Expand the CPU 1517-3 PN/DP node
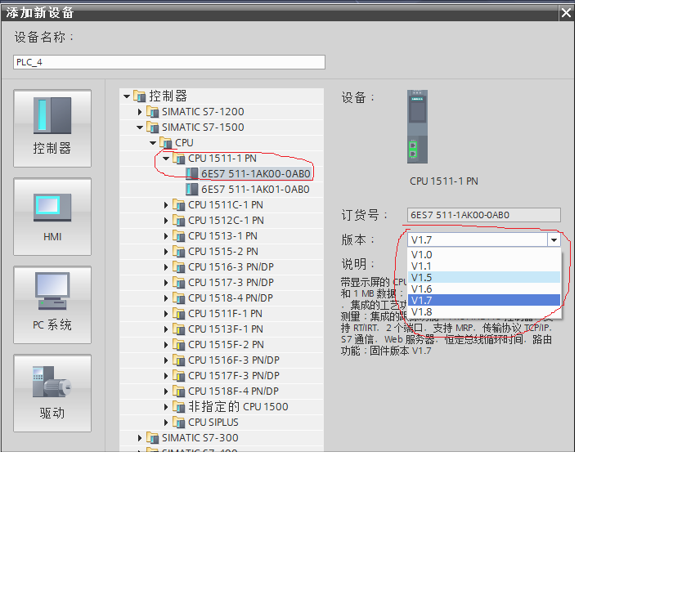 (x=166, y=283)
